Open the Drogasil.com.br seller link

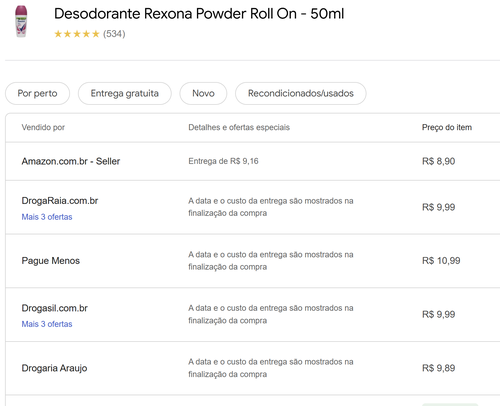pos(55,308)
